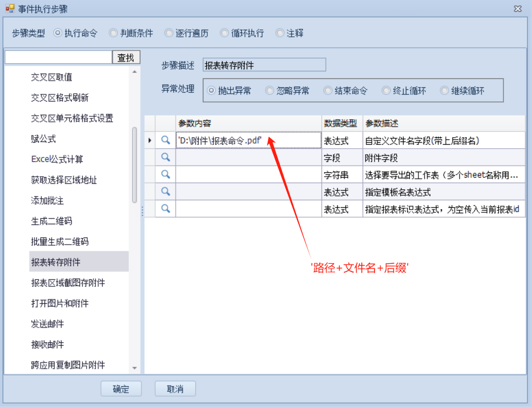Click the 步骤描述 text field
532x407 pixels.
coord(264,65)
